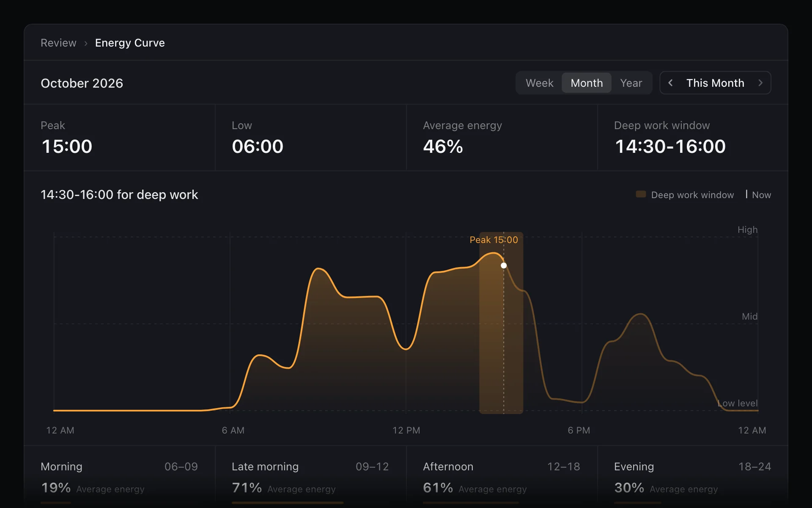Click the Low 06:00 stat card

(x=311, y=138)
